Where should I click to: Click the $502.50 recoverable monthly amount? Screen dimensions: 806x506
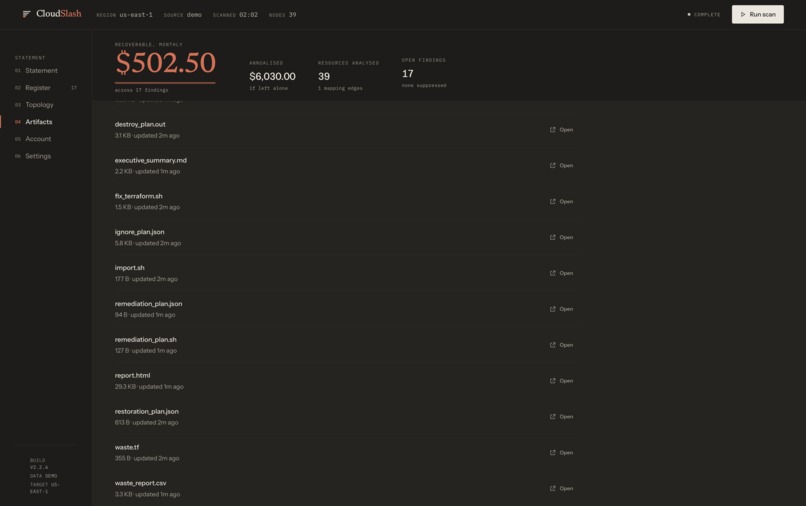166,63
